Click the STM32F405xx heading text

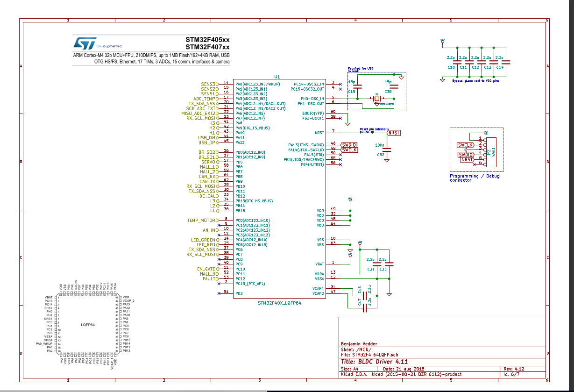[x=207, y=40]
